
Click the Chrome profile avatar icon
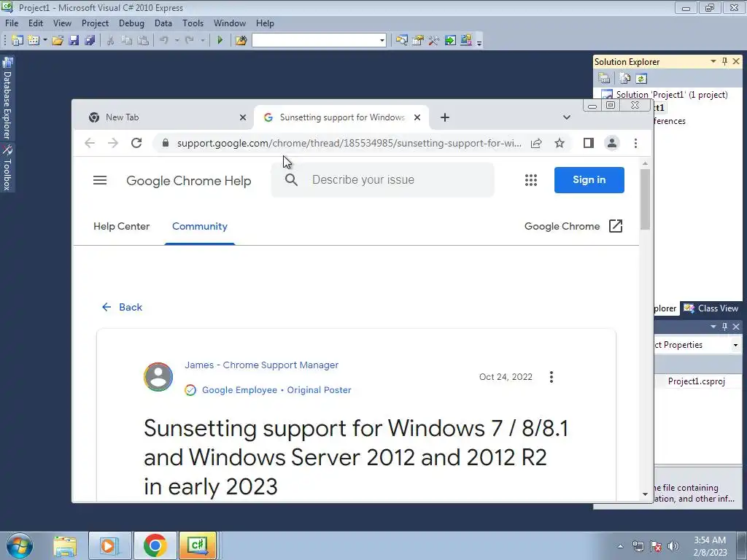[612, 143]
